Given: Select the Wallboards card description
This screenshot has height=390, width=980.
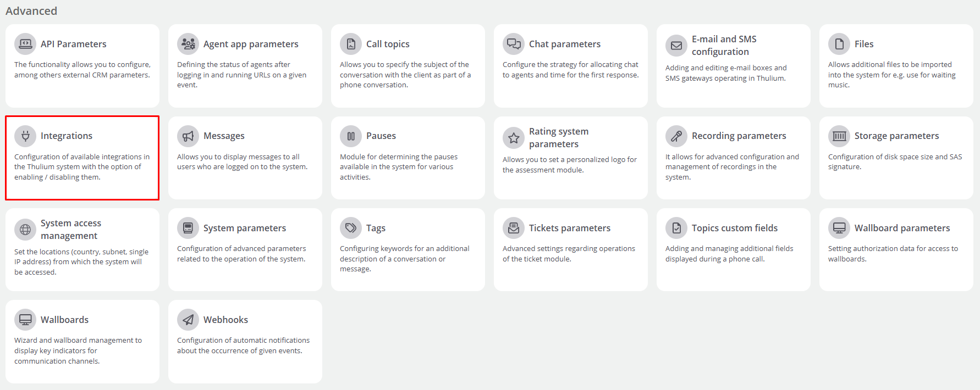Looking at the screenshot, I should [78, 350].
